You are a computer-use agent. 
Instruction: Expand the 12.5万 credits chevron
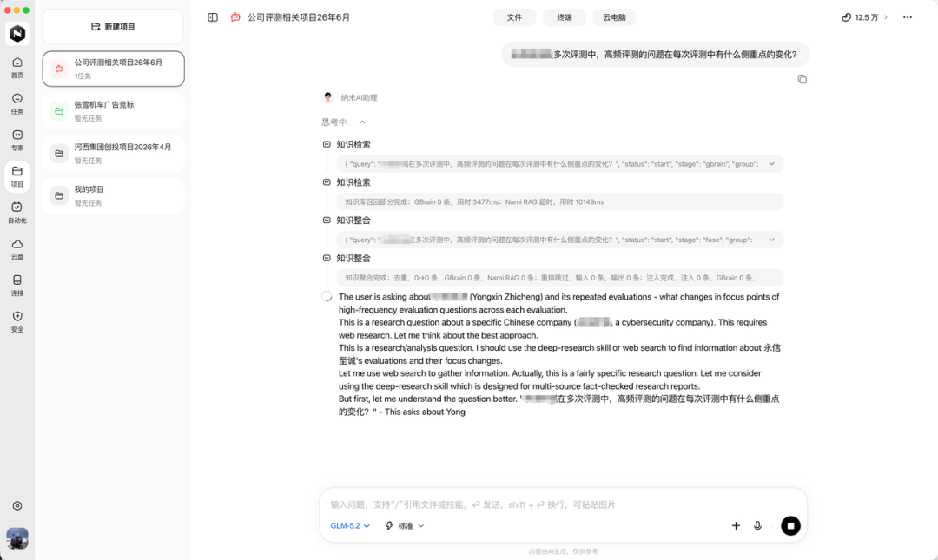click(886, 17)
